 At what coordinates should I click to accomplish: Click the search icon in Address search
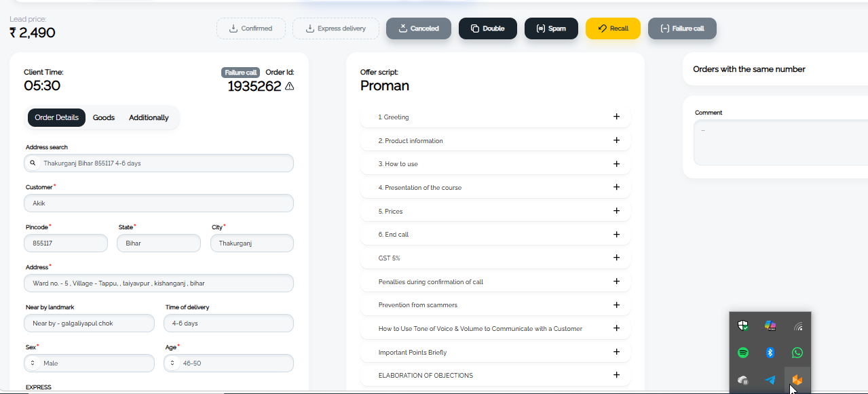tap(33, 163)
